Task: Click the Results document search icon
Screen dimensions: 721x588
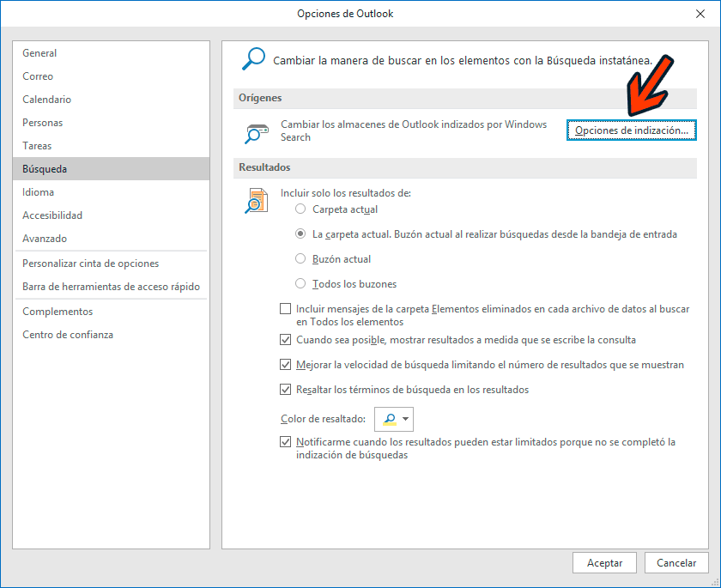Action: pyautogui.click(x=257, y=201)
